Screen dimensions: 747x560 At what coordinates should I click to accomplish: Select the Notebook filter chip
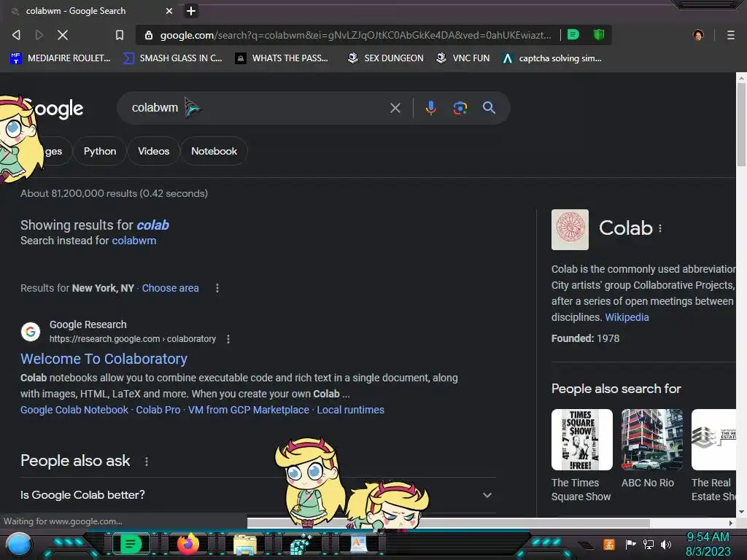214,151
